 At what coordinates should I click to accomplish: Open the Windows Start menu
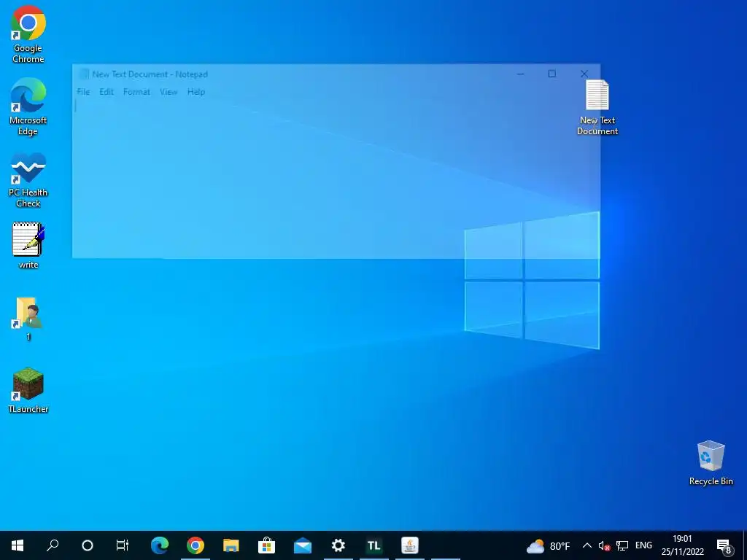point(18,545)
